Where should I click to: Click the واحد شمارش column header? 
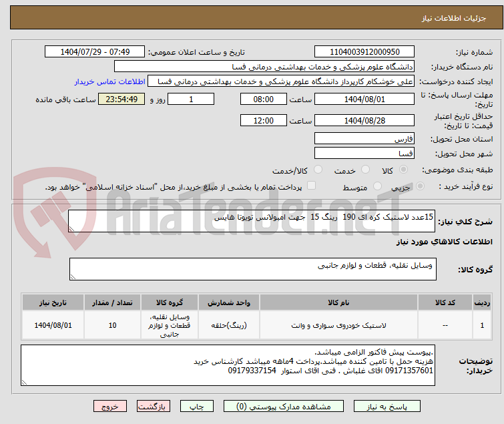[228, 302]
